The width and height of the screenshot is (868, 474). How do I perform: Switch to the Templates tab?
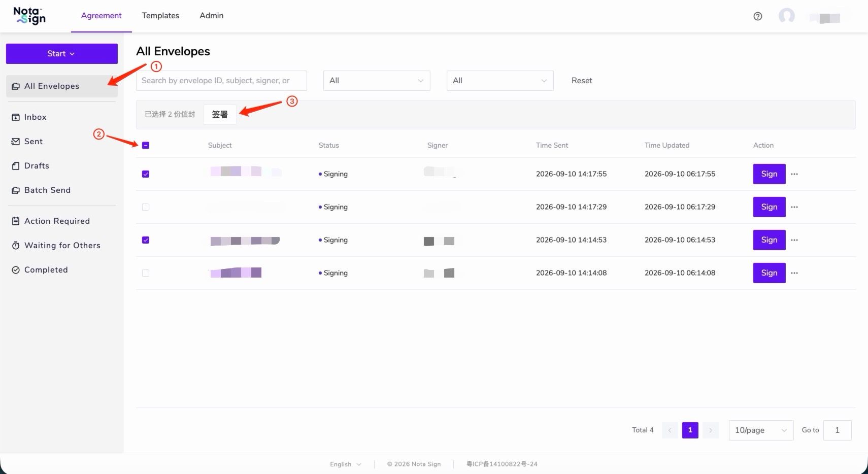click(160, 16)
